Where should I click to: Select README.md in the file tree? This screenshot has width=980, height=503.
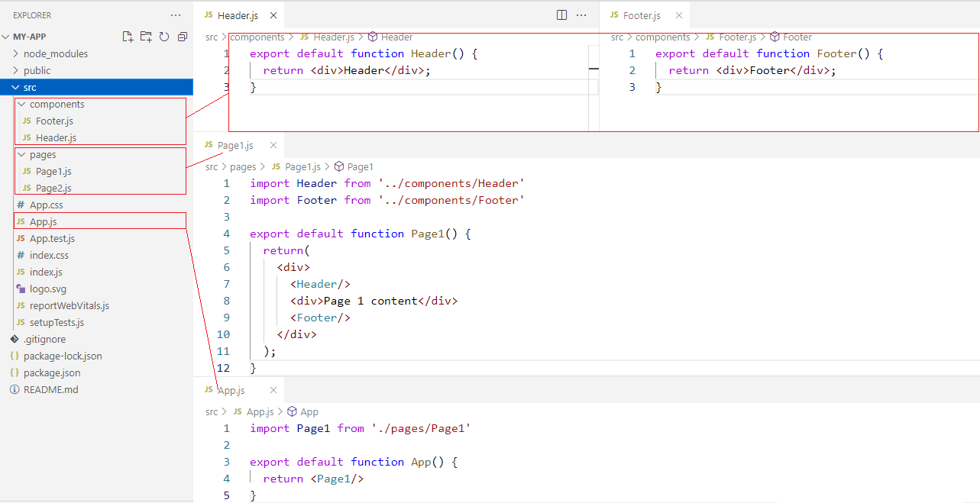[50, 390]
